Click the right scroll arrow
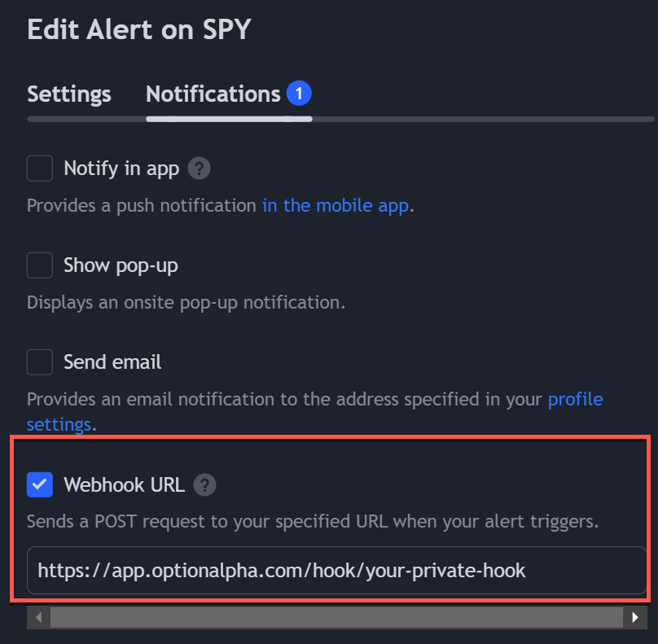Image resolution: width=658 pixels, height=644 pixels. click(x=636, y=617)
